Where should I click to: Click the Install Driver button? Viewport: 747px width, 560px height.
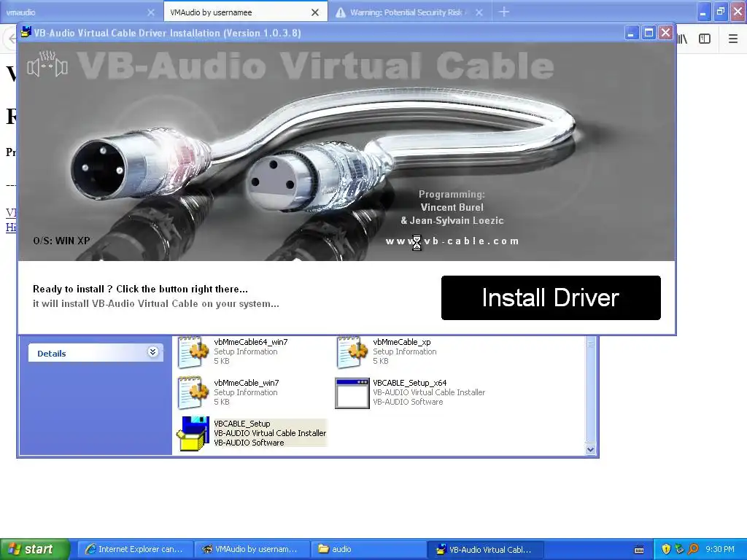(551, 297)
